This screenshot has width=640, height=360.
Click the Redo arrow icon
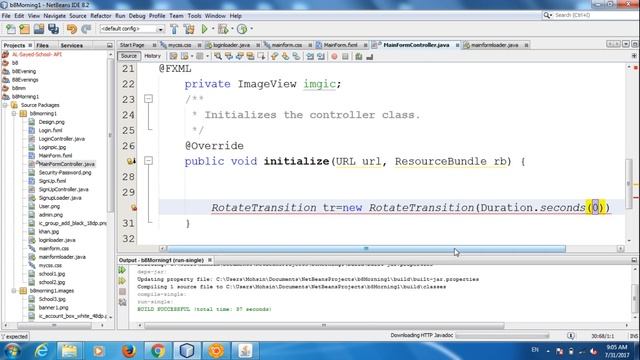(x=86, y=29)
